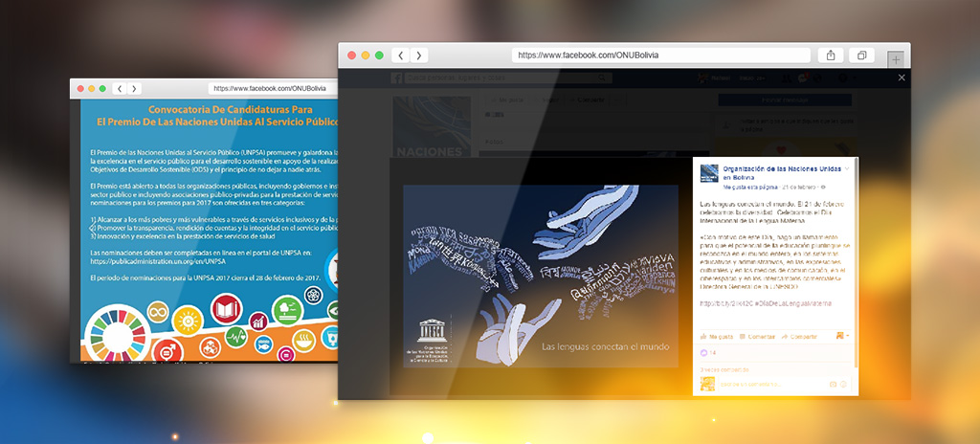Viewport: 980px width, 444px height.
Task: Click the front window address bar
Action: (x=661, y=55)
